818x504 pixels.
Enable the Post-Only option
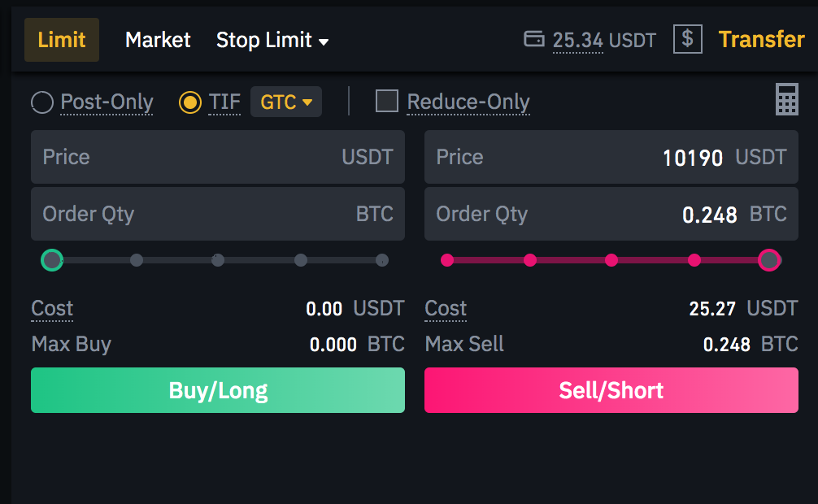coord(41,102)
